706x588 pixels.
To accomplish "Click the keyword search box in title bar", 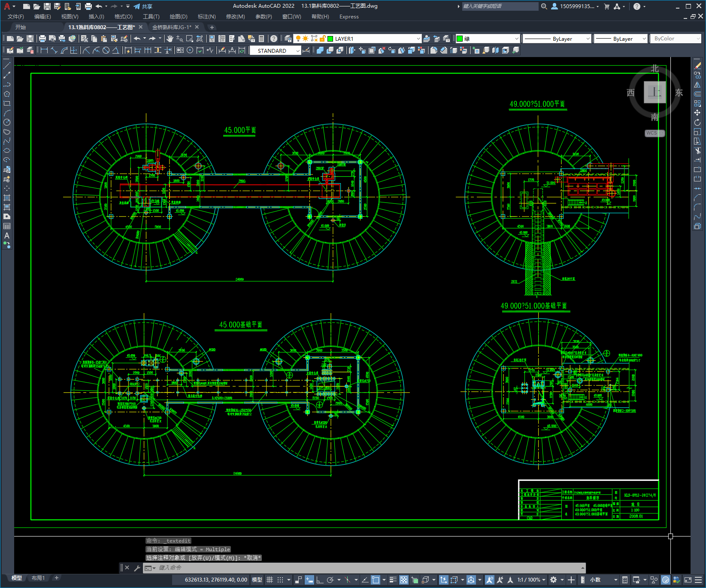I will coord(500,6).
